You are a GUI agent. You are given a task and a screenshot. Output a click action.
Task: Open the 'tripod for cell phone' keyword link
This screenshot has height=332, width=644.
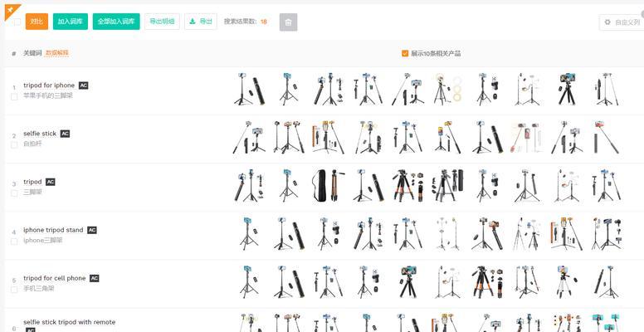(x=54, y=278)
